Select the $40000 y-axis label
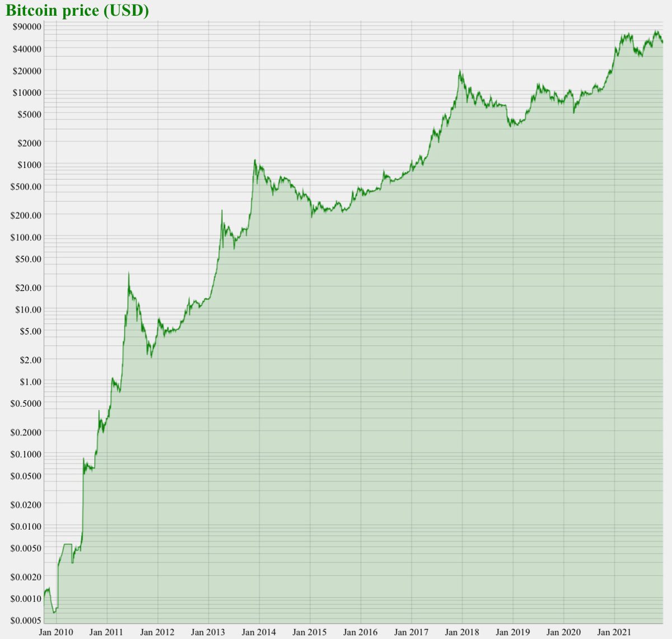 pos(28,48)
